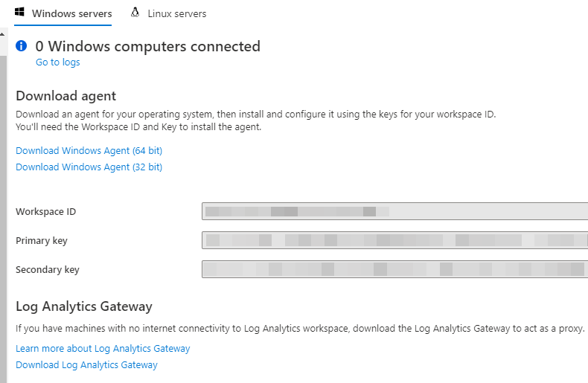This screenshot has width=588, height=383.
Task: Click Download Log Analytics Gateway link
Action: [x=86, y=365]
